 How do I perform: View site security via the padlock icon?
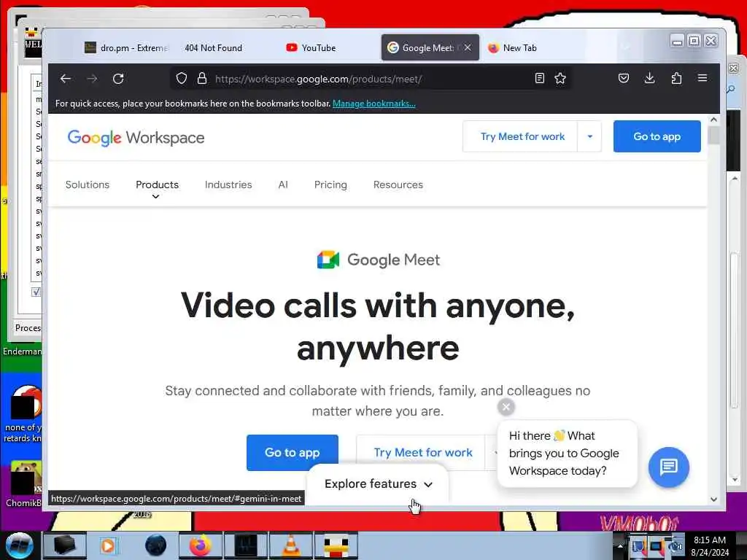[x=202, y=79]
